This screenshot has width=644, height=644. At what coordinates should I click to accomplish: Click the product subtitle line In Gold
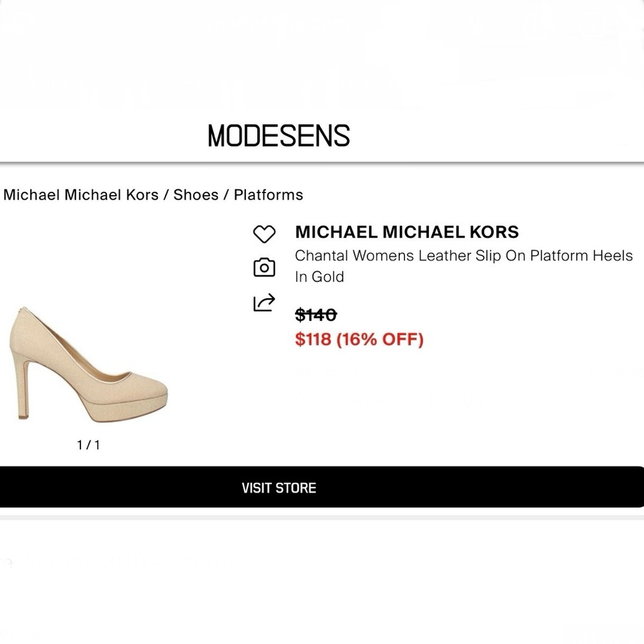[x=320, y=277]
